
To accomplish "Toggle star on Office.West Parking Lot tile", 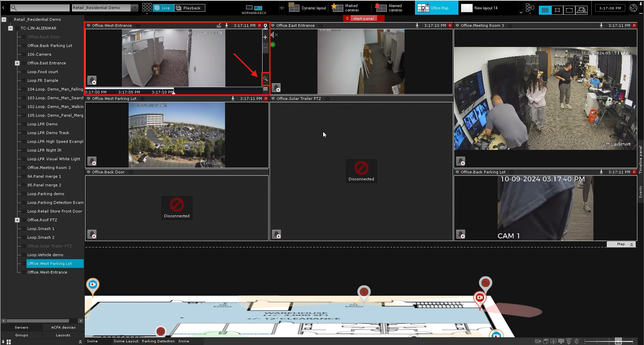I will 143,99.
